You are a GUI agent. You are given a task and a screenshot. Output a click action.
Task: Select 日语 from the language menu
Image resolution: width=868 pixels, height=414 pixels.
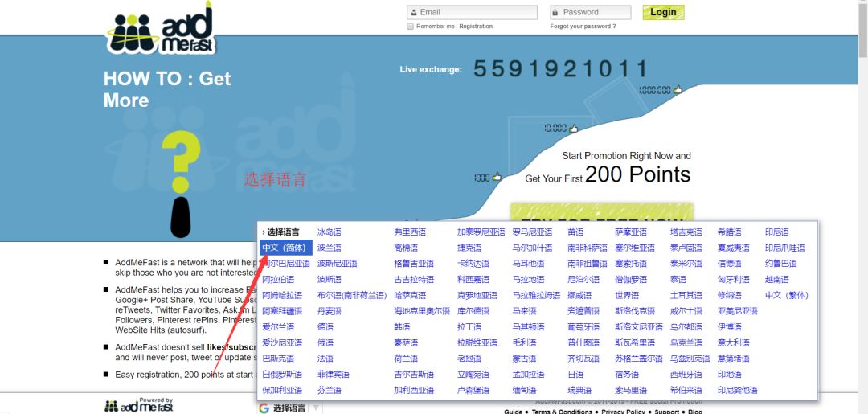pyautogui.click(x=575, y=374)
